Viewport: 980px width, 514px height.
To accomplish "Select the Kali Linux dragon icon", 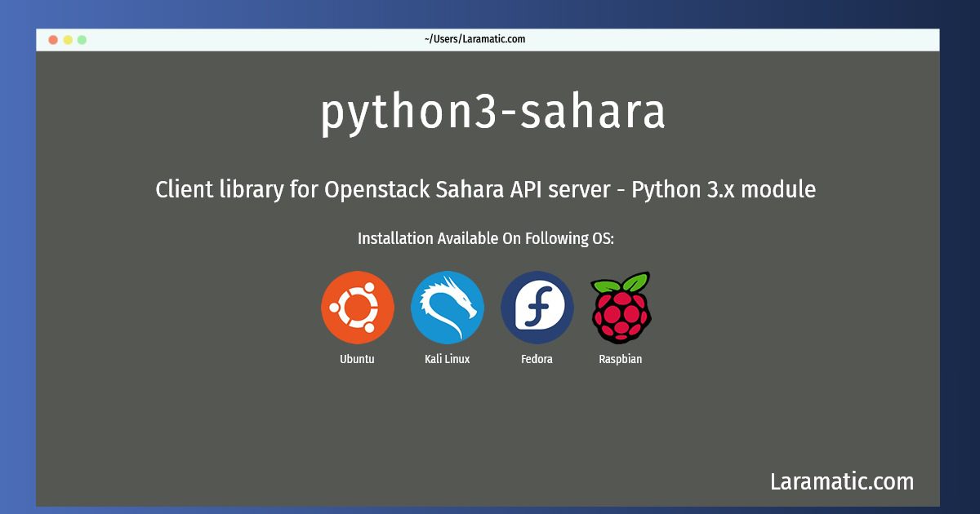I will tap(448, 308).
